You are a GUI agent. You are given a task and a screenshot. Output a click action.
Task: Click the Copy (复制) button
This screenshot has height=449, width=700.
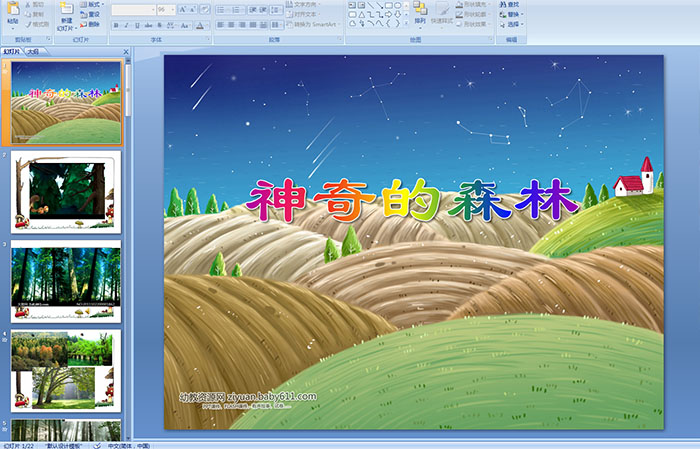click(x=34, y=14)
